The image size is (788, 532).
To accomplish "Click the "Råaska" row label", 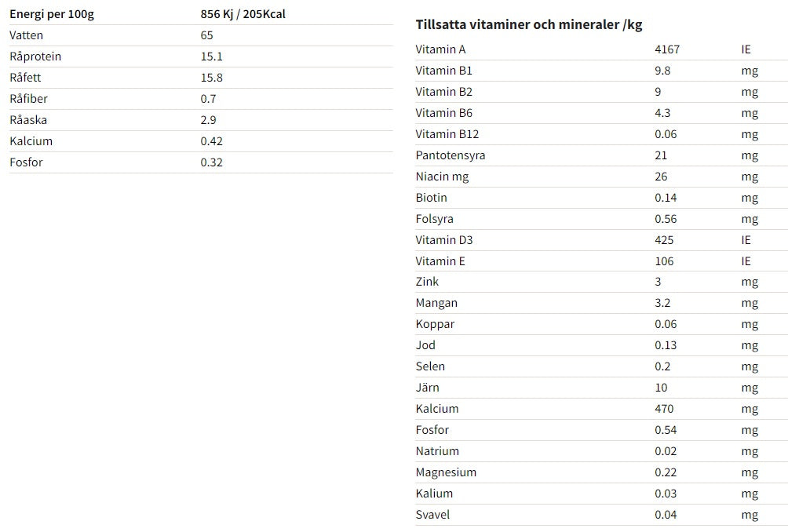I will (31, 120).
